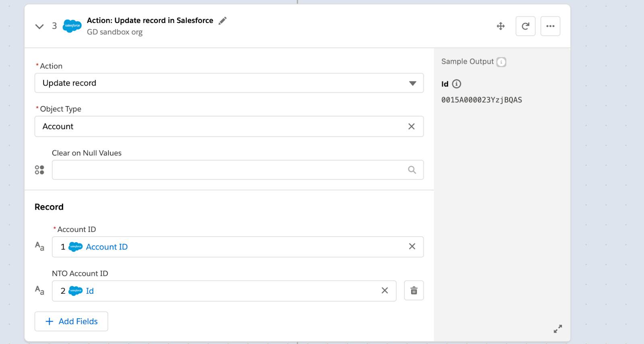Clear the NTO Account ID field value
The width and height of the screenshot is (644, 344).
[x=385, y=290]
